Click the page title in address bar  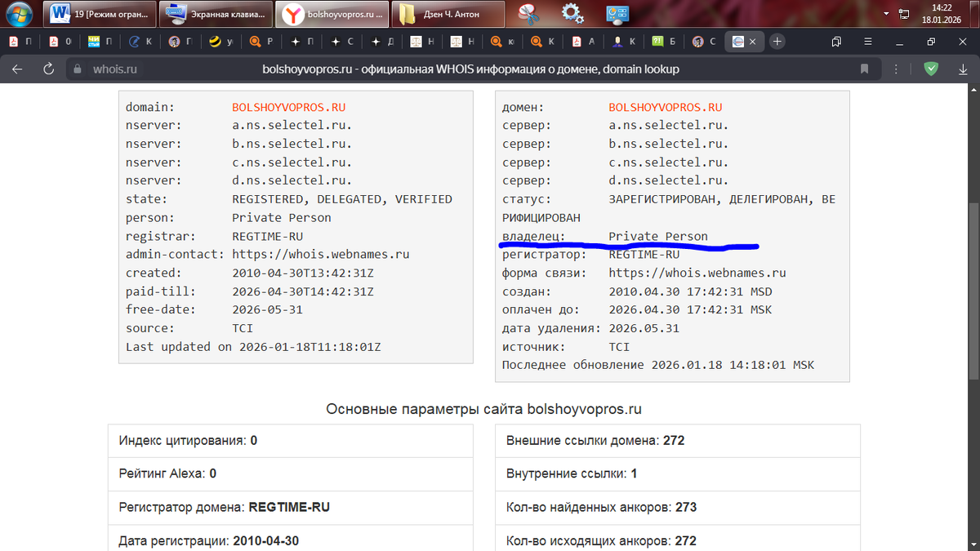coord(470,69)
